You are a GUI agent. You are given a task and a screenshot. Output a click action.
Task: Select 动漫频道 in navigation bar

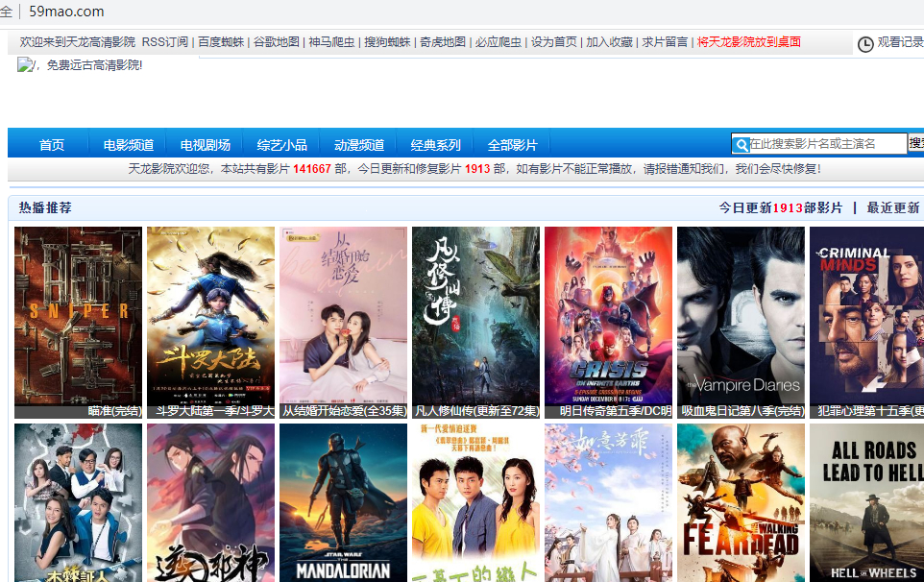pyautogui.click(x=359, y=145)
